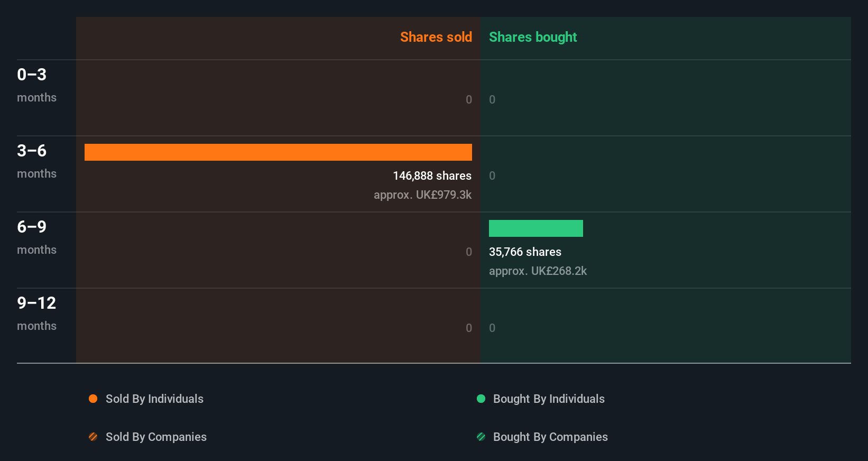Click the 35,766 shares value text
The height and width of the screenshot is (461, 868).
click(x=525, y=252)
